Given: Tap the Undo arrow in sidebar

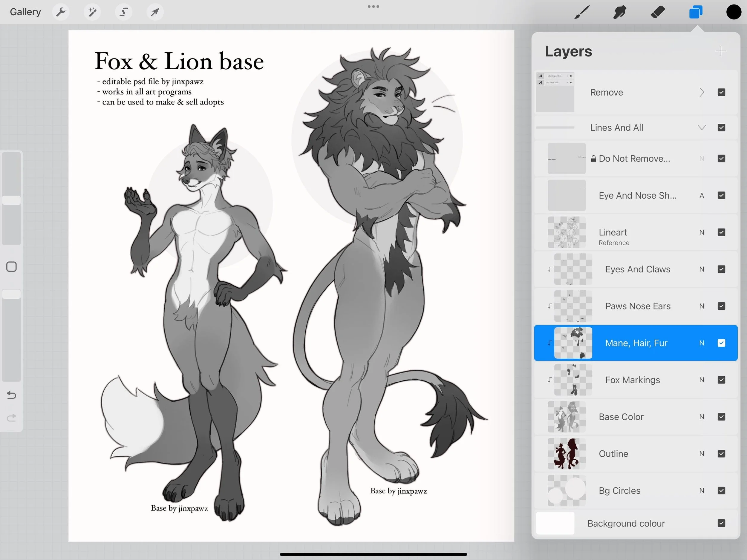Looking at the screenshot, I should coord(11,395).
